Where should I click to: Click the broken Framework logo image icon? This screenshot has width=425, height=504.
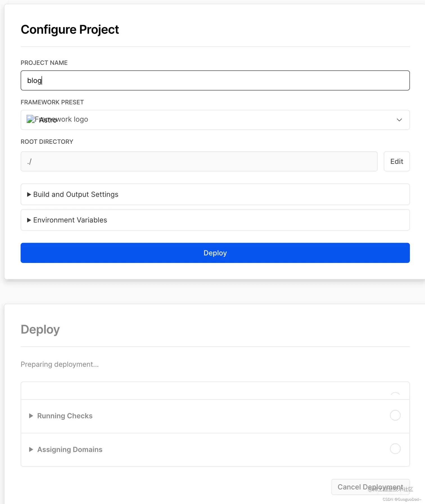(30, 119)
